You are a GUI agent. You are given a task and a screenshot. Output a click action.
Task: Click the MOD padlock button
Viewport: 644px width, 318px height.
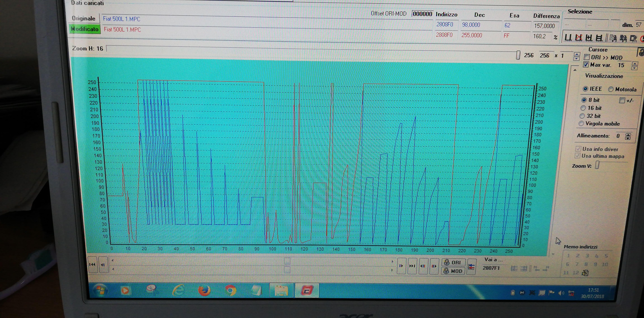tap(453, 271)
